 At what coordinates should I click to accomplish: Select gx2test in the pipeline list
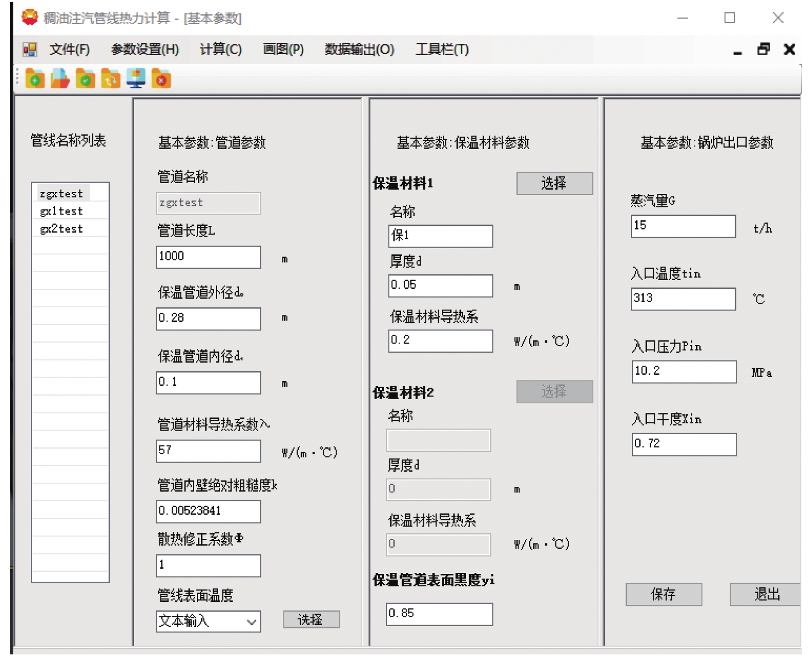61,228
